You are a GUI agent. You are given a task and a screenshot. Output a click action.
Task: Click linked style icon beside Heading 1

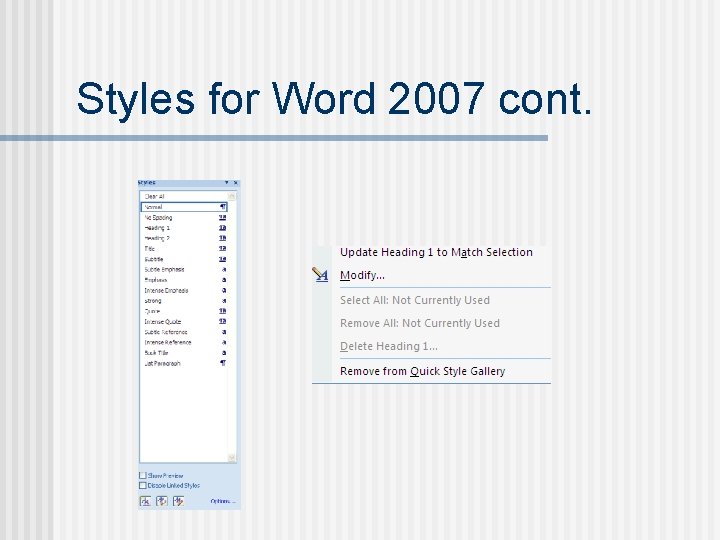pyautogui.click(x=223, y=228)
